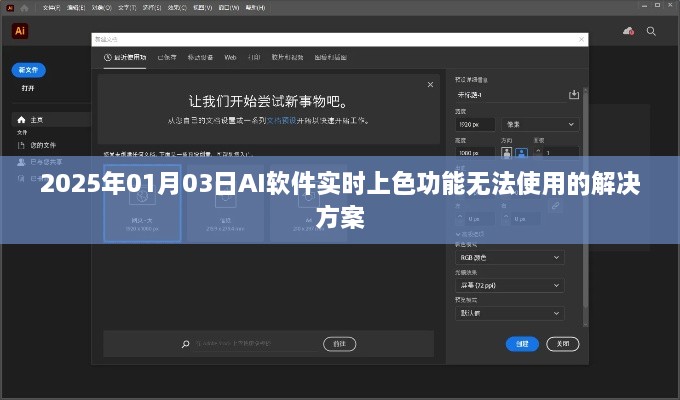Click the blue 新文件 button
Screen dimensions: 680x400
click(x=29, y=70)
